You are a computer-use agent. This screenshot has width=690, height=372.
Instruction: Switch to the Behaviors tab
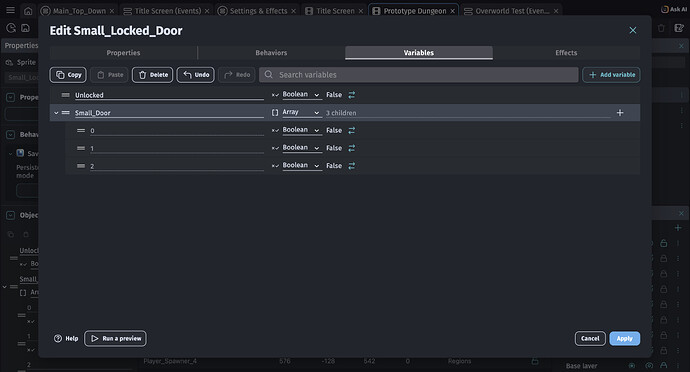[x=271, y=53]
